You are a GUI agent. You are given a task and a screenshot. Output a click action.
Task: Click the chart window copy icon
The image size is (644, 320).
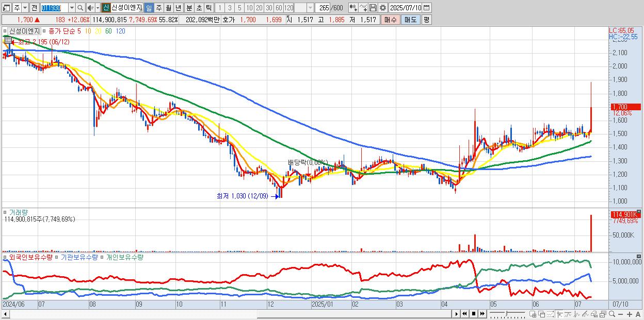pos(603,314)
